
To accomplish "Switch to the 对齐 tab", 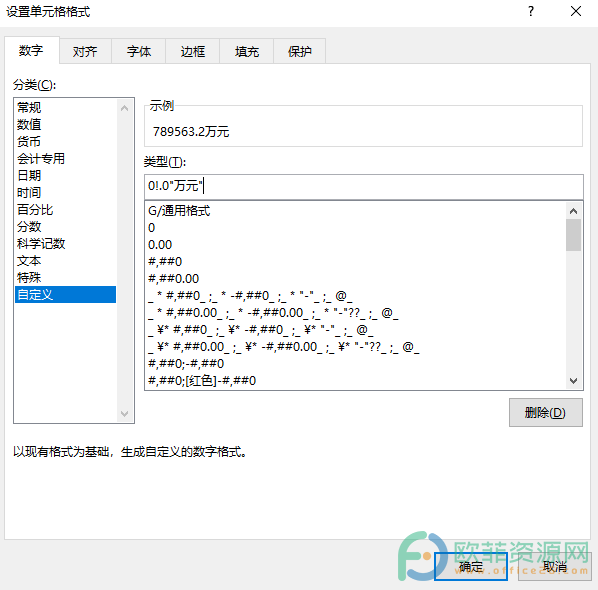I will pos(85,51).
